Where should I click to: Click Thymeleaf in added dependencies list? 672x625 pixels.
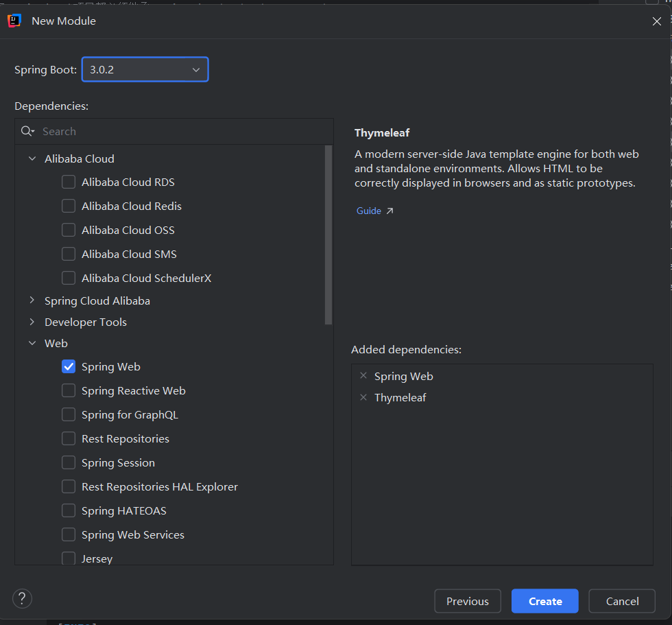coord(400,398)
